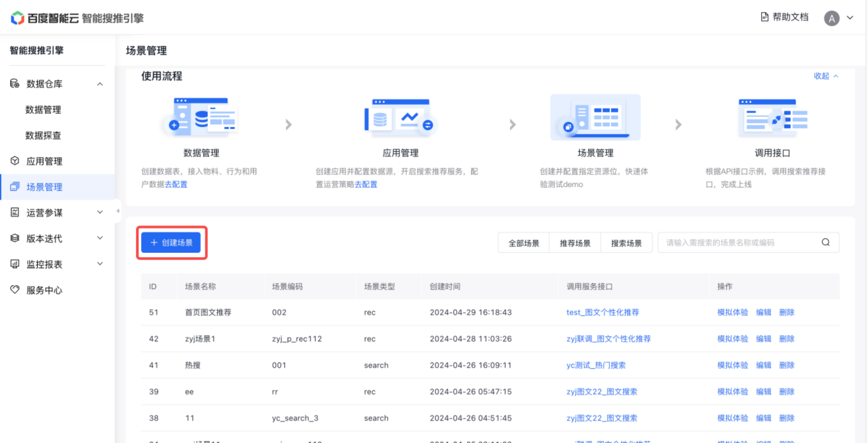Open zyj图文22_图文搜索 link for scene 38

pos(601,418)
